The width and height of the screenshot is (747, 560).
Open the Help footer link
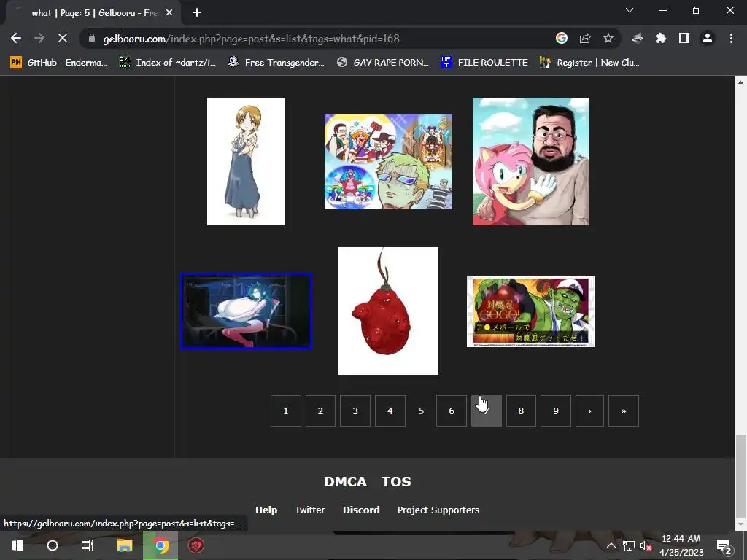point(266,510)
